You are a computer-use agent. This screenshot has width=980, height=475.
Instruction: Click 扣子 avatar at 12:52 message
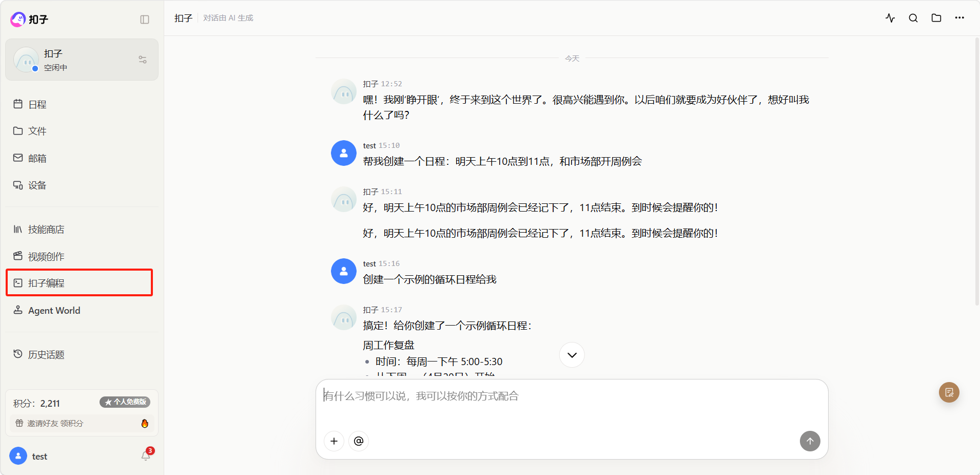click(344, 91)
